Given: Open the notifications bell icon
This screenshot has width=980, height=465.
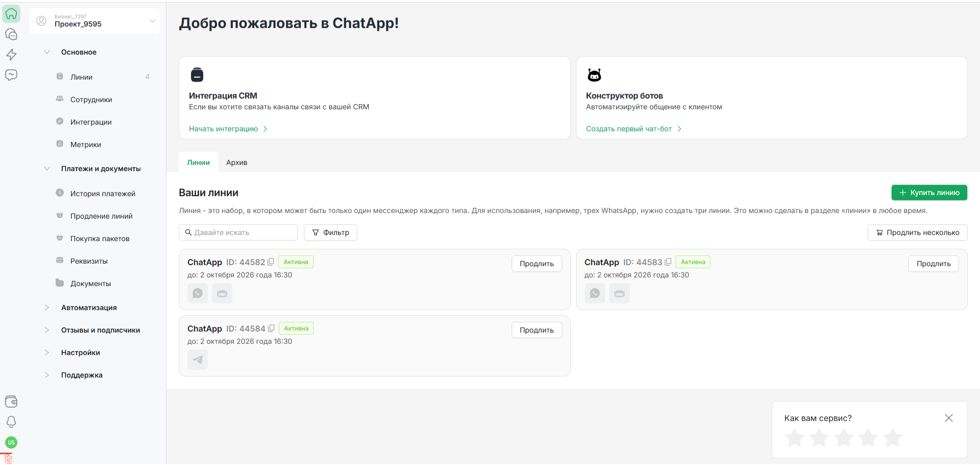Looking at the screenshot, I should pos(11,422).
